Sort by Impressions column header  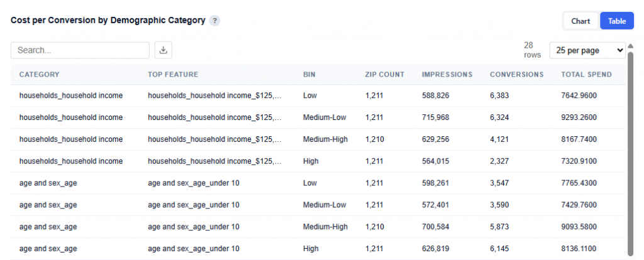[447, 74]
